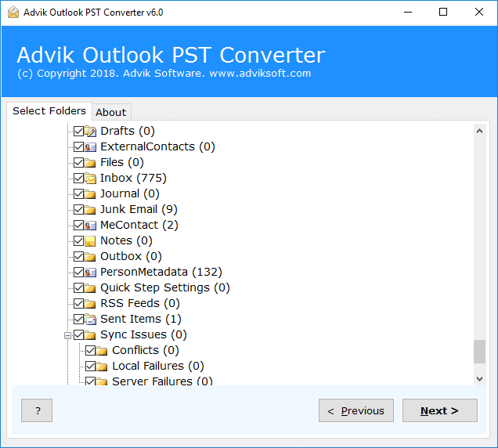
Task: Uncheck the Outbox checkbox
Action: pyautogui.click(x=78, y=256)
